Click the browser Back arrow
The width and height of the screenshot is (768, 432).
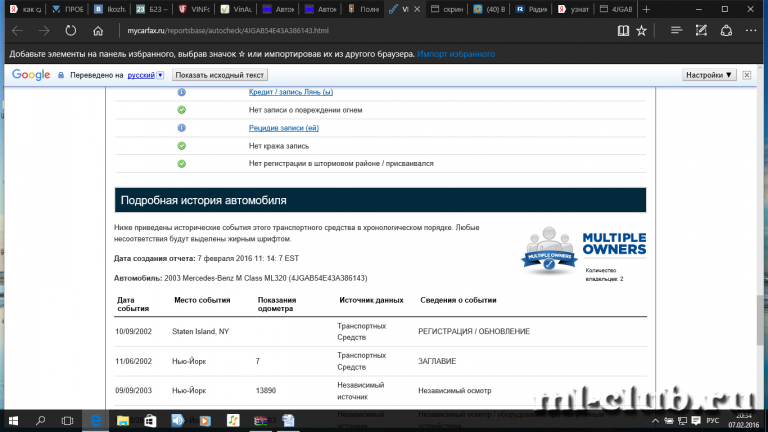pyautogui.click(x=18, y=31)
